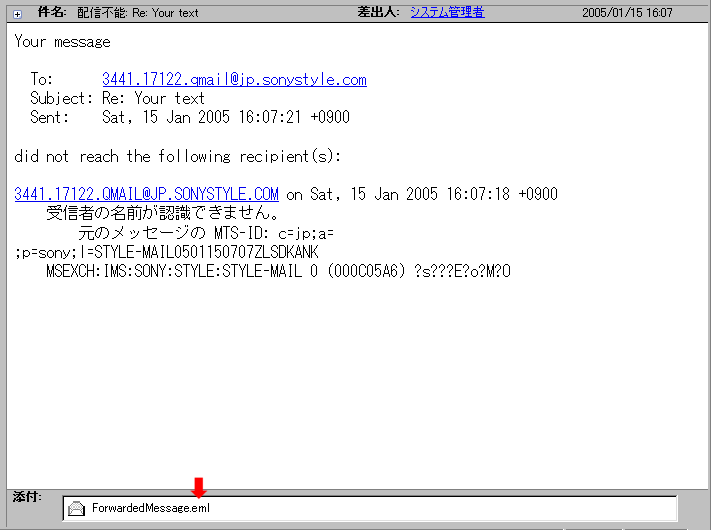This screenshot has height=530, width=711.
Task: Select the subject text 配信不能: Re: Your text
Action: coord(138,13)
